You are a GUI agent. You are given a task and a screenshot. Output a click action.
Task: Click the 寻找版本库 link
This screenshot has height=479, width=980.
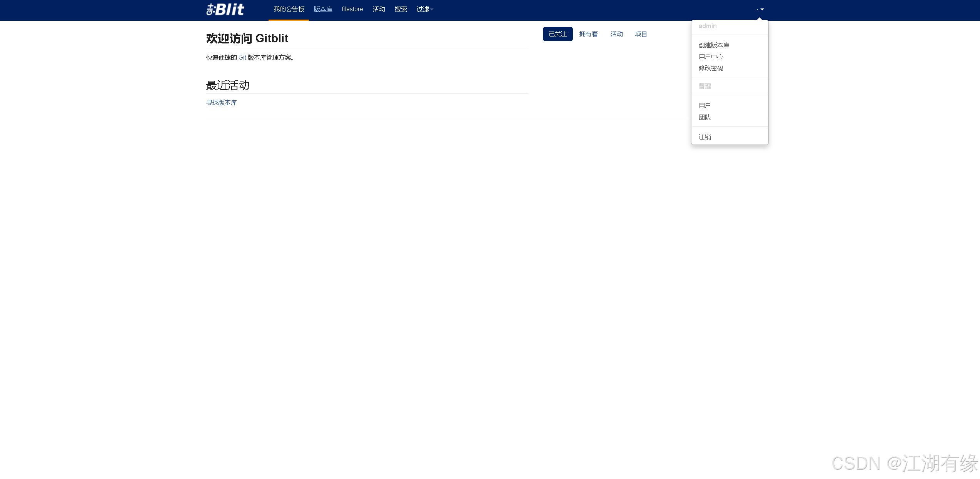tap(221, 103)
